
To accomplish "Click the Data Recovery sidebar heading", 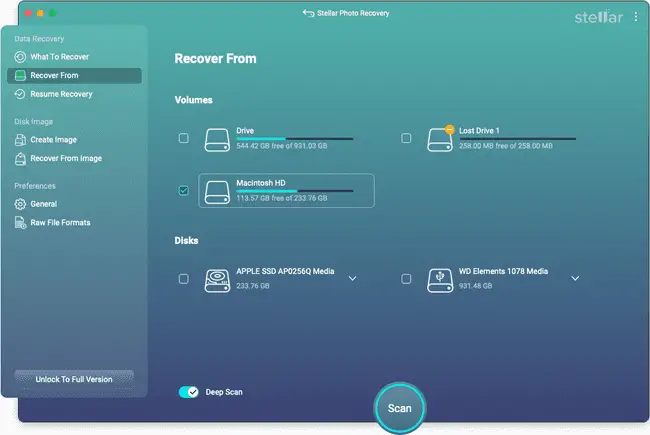I will (x=39, y=39).
